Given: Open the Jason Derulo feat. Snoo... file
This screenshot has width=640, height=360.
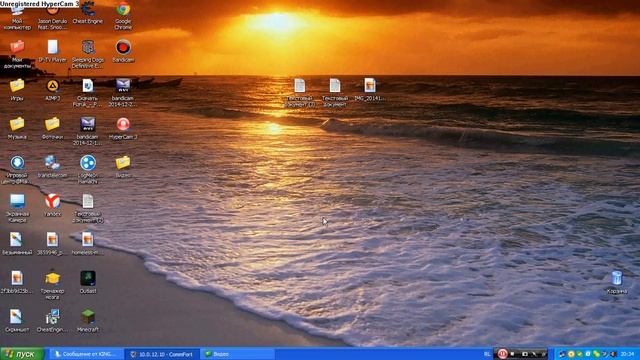Looking at the screenshot, I should pos(52,18).
